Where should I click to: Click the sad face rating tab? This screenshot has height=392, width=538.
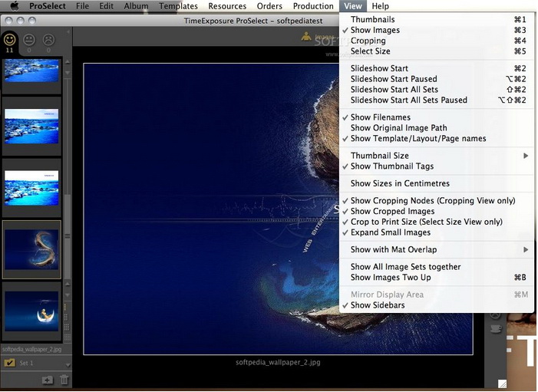click(x=48, y=40)
